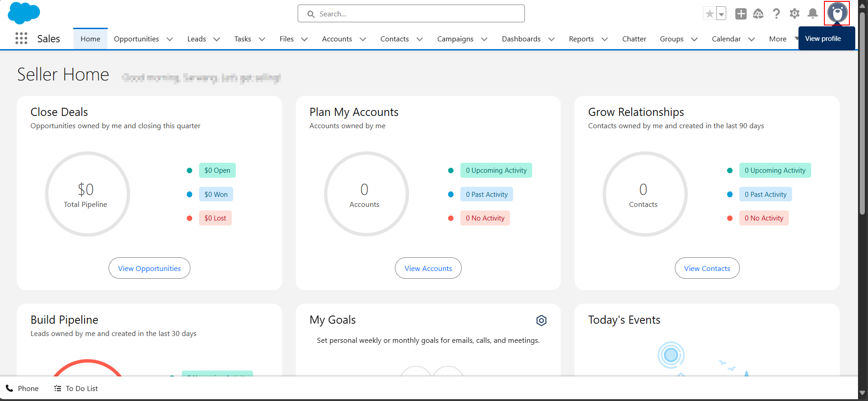Click the My Goals settings icon
This screenshot has width=868, height=401.
pyautogui.click(x=541, y=321)
